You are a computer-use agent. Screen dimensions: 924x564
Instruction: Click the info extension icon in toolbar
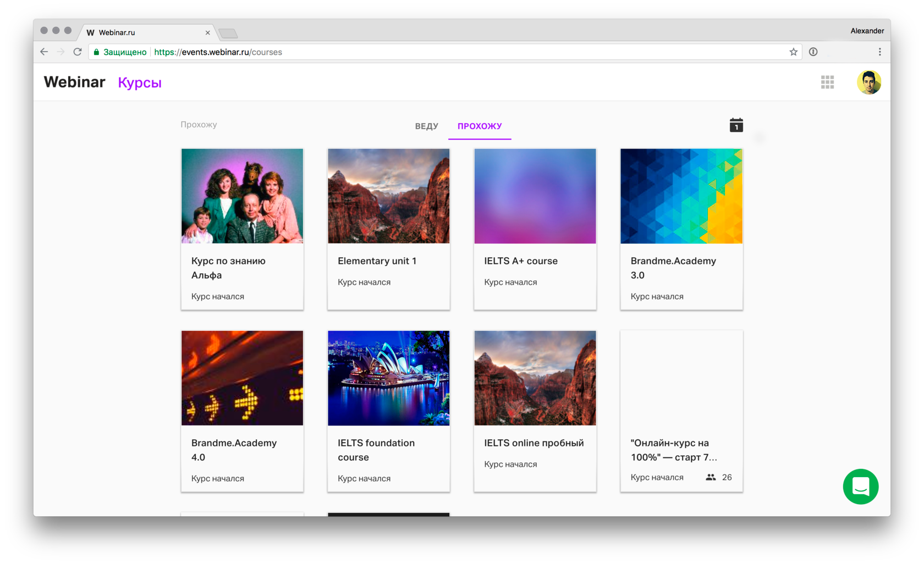(813, 52)
